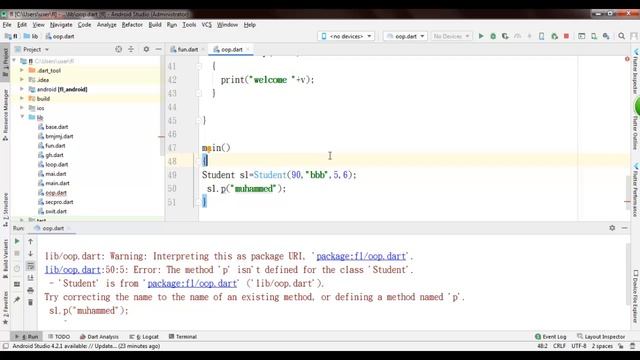The image size is (640, 360).
Task: Toggle tool window bars in the status bar
Action: 5,346
